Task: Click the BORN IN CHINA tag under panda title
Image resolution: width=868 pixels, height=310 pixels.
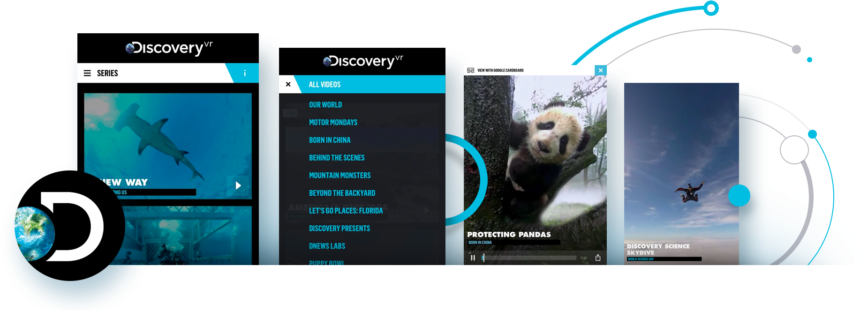Action: click(480, 243)
